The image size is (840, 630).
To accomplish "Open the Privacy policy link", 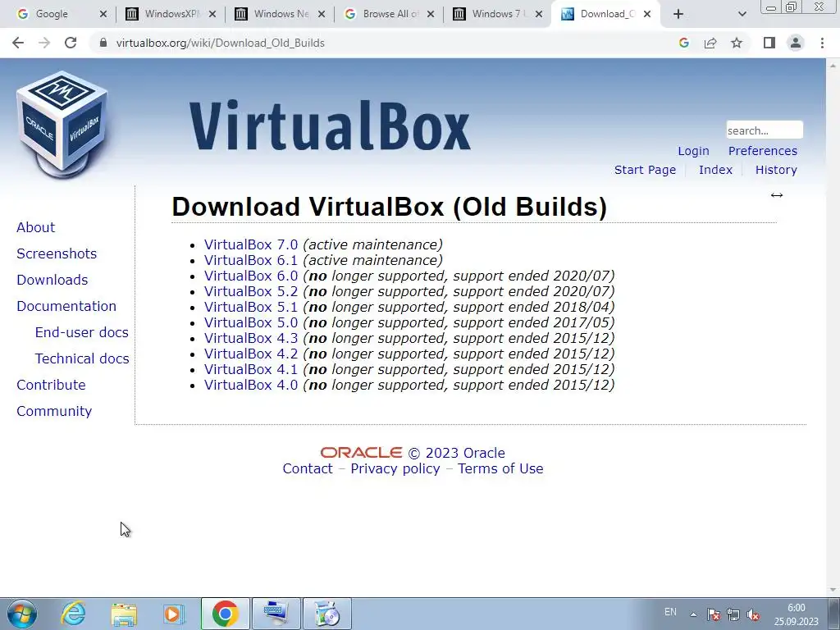I will (395, 468).
